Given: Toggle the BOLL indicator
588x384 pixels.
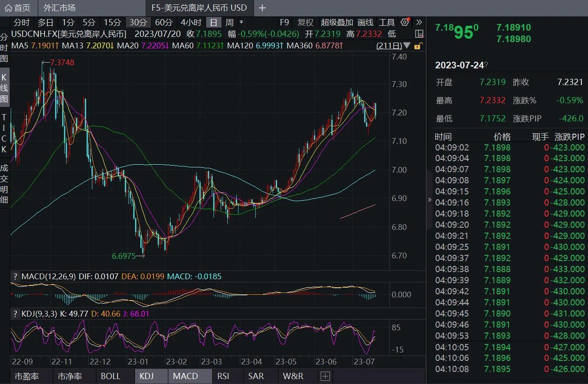Looking at the screenshot, I should point(111,376).
